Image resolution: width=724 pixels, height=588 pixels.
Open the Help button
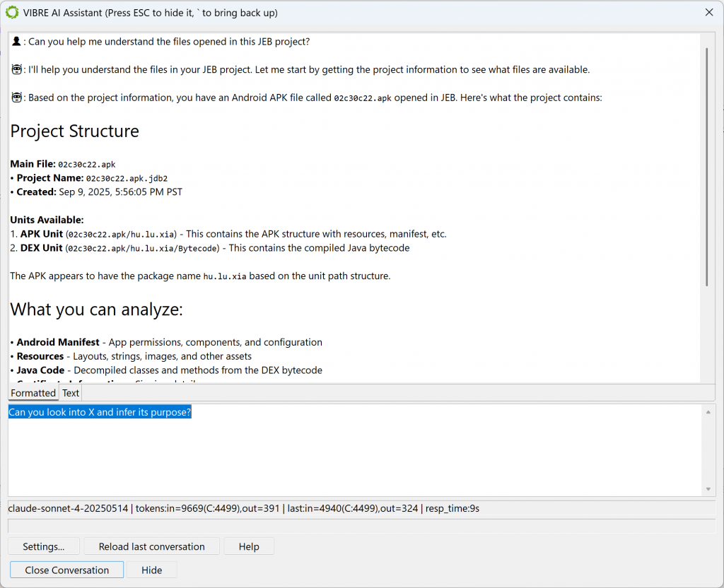click(x=249, y=546)
